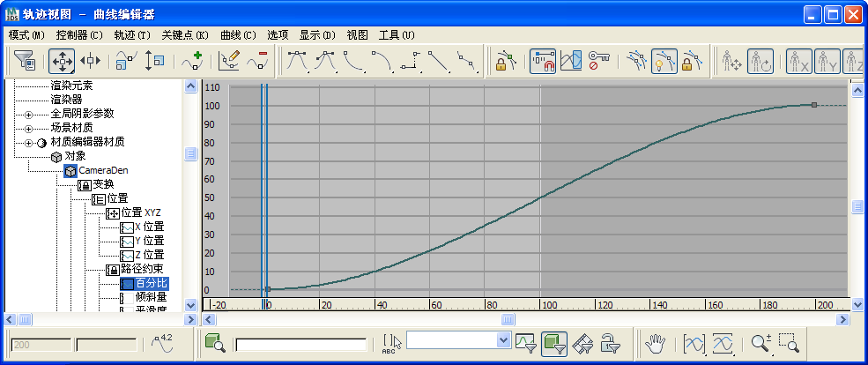Select the 倾斜量 track
This screenshot has height=365, width=868.
coord(151,297)
